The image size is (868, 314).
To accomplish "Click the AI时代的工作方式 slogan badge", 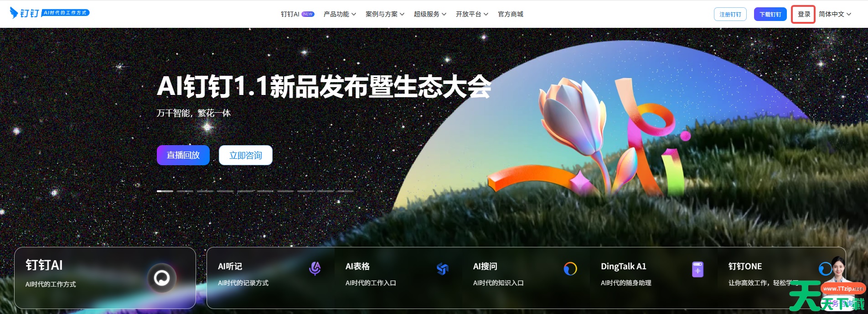I will click(x=66, y=13).
